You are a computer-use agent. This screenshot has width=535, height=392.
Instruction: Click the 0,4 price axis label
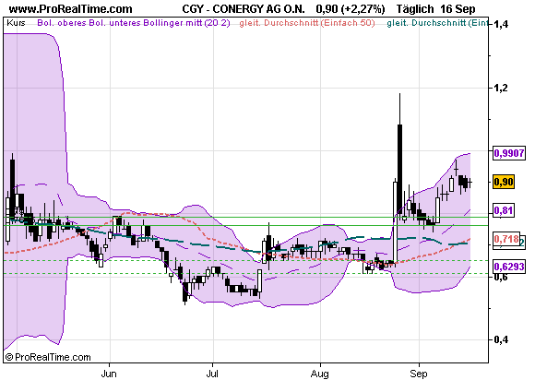[x=501, y=339]
